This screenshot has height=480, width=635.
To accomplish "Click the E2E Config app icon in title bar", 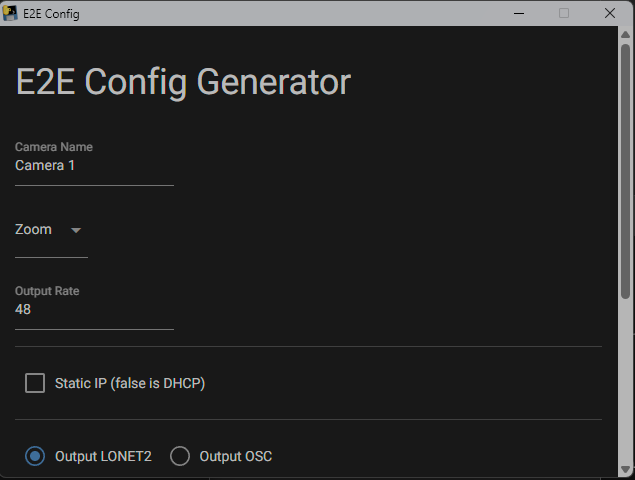I will pyautogui.click(x=11, y=13).
